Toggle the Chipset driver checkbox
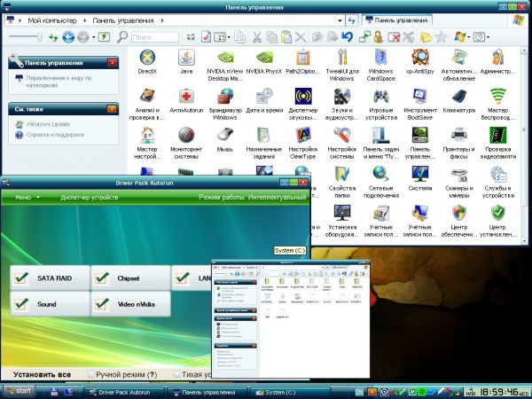Viewport: 532px width, 399px height. click(102, 278)
